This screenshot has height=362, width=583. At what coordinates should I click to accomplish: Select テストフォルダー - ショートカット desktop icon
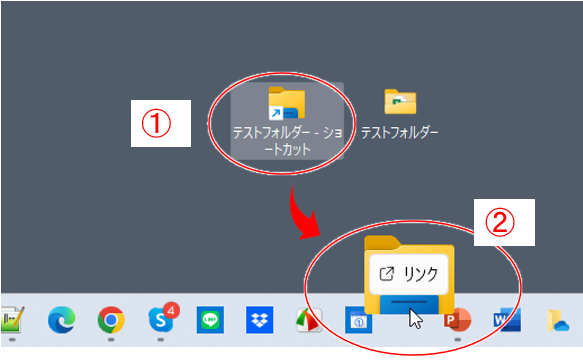tap(287, 121)
